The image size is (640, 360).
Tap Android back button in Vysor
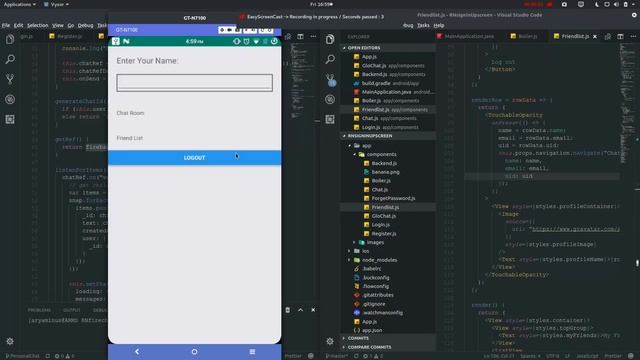click(x=137, y=351)
